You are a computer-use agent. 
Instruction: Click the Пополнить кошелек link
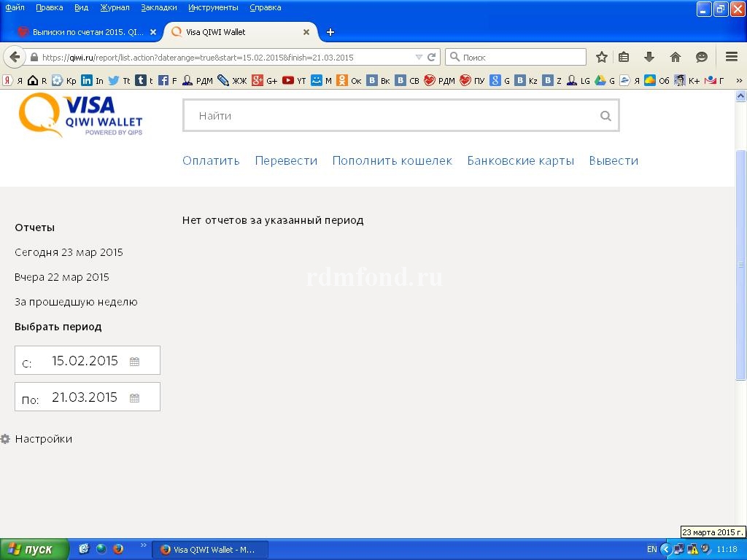point(392,160)
